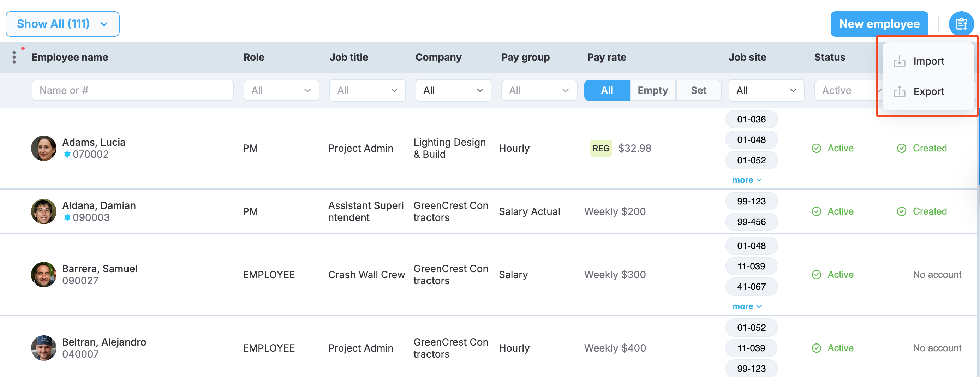Click the Weekly $200 pay rate
This screenshot has height=377, width=980.
coord(615,211)
